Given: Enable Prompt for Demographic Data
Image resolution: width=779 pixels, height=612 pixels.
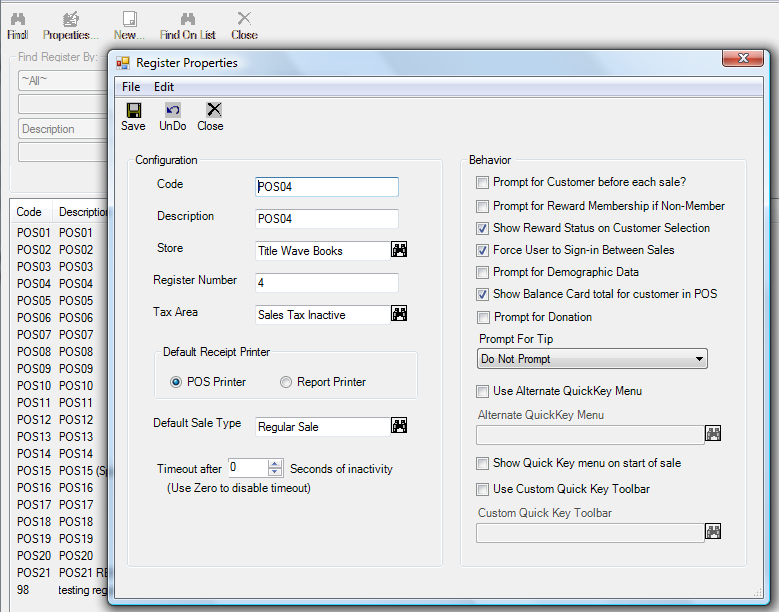Looking at the screenshot, I should pos(482,272).
